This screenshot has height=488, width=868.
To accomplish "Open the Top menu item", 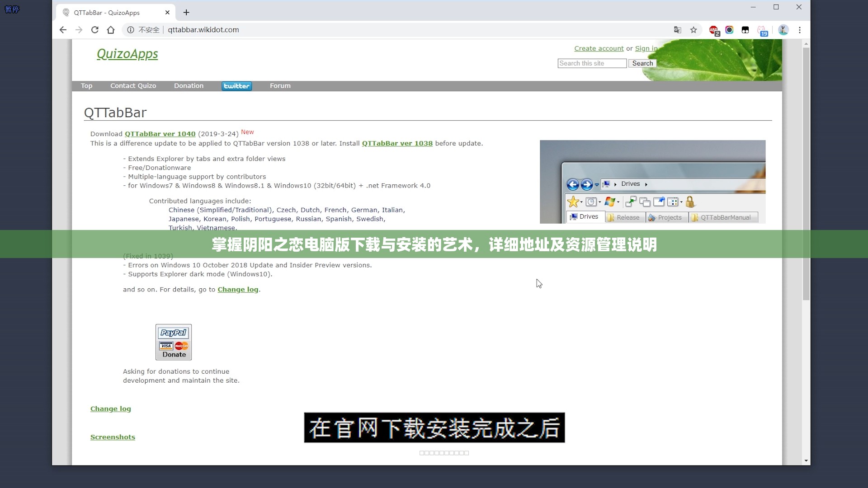I will pos(86,86).
